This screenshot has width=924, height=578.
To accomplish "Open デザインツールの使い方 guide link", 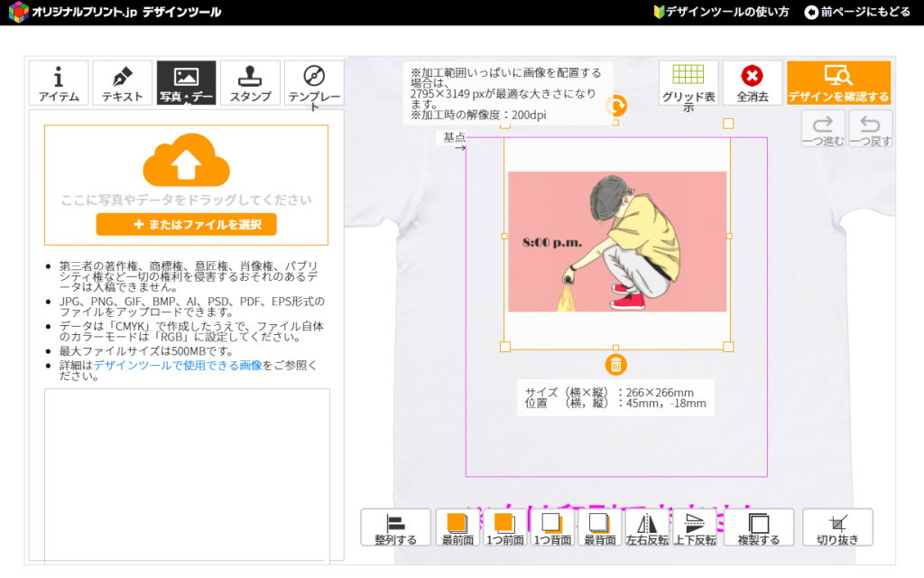I will 721,12.
